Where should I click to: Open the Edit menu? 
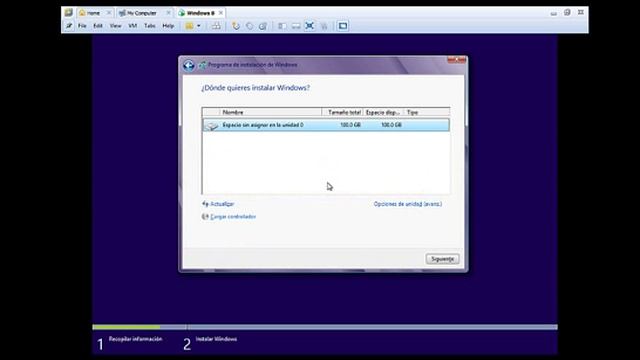click(x=98, y=26)
